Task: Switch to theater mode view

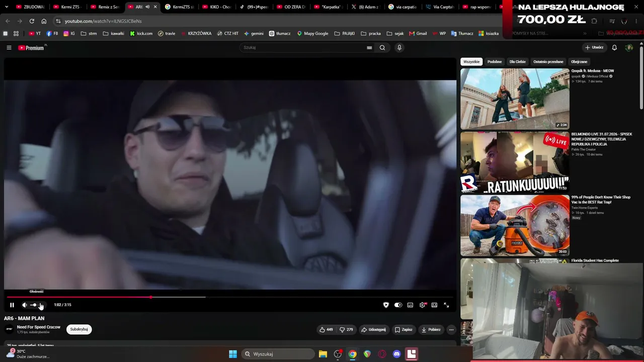Action: pos(434,305)
